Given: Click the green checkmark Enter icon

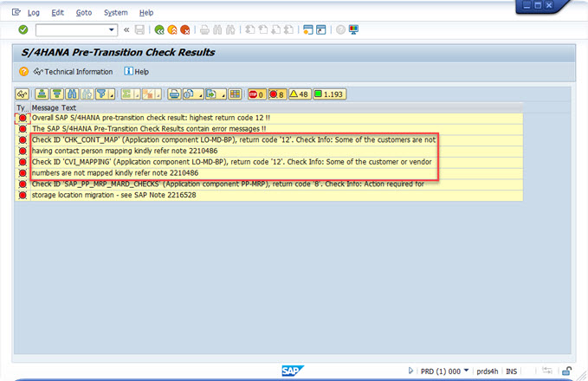Looking at the screenshot, I should (x=23, y=29).
